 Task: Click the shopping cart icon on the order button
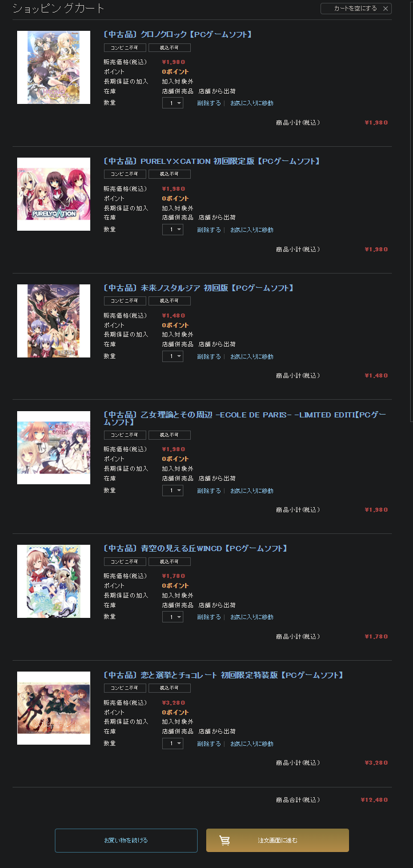224,841
